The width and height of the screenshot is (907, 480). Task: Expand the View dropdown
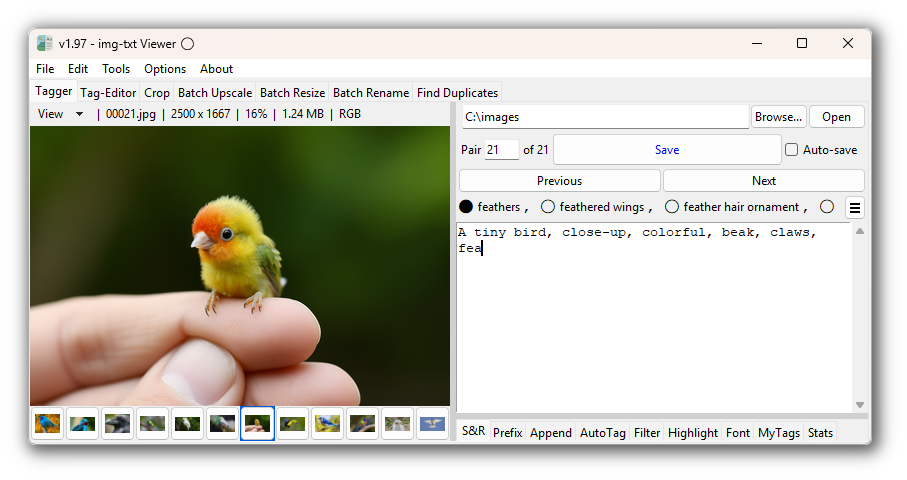coord(79,114)
